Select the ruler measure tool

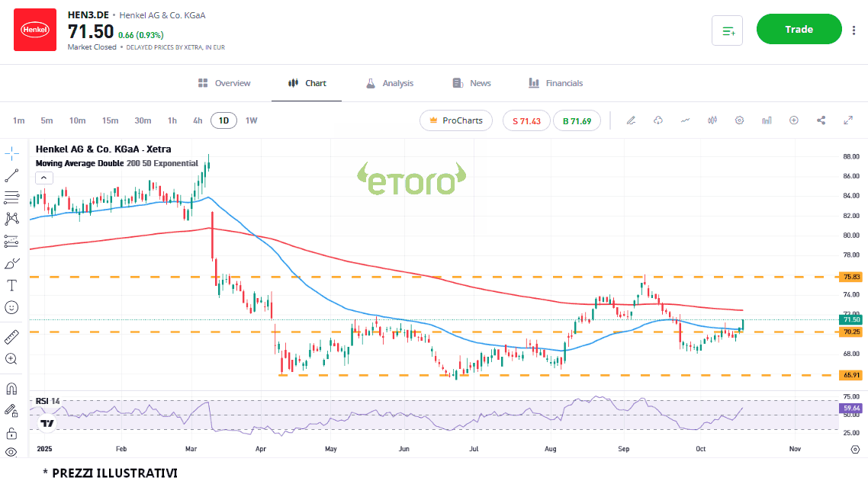[11, 336]
